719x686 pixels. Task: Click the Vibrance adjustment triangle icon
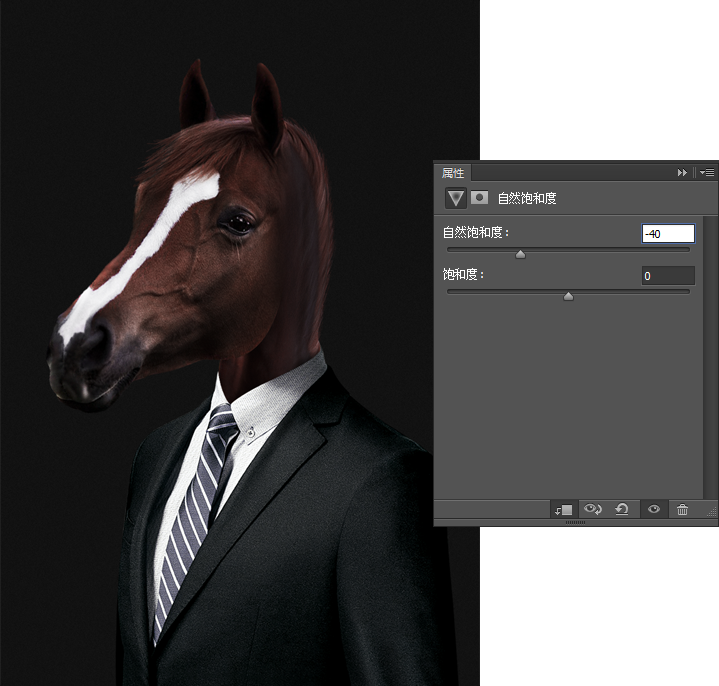[x=455, y=198]
